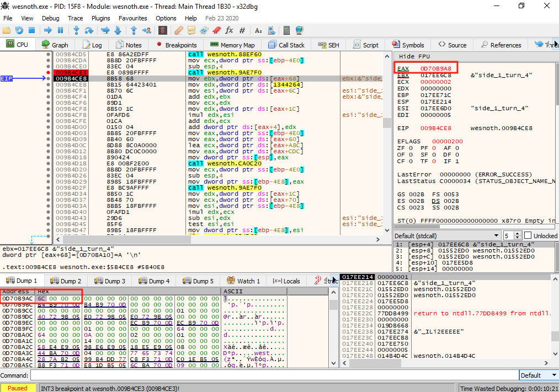
Task: Switch to the Watch 1 tab
Action: tap(243, 281)
